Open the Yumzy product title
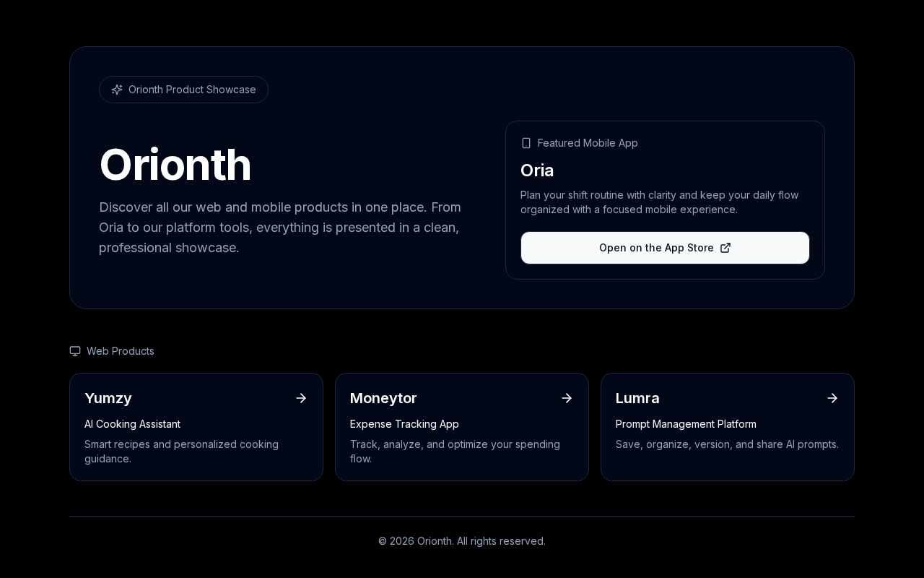This screenshot has height=578, width=924. point(108,398)
